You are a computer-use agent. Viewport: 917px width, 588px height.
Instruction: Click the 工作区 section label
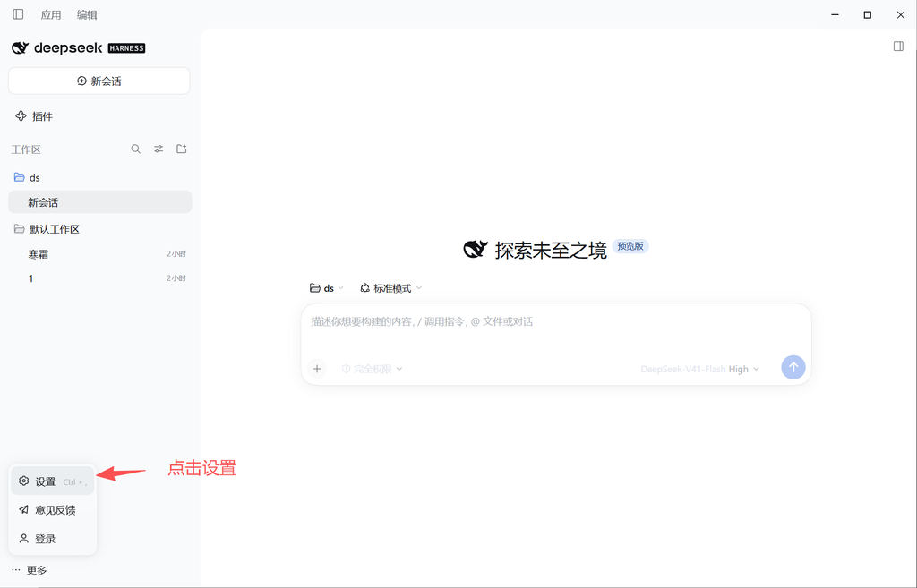click(x=26, y=149)
